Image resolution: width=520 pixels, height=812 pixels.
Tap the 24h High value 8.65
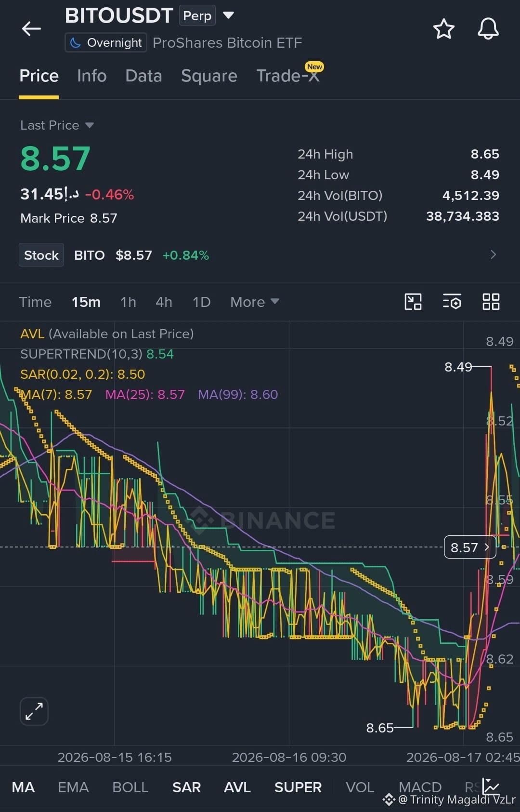[x=485, y=154]
